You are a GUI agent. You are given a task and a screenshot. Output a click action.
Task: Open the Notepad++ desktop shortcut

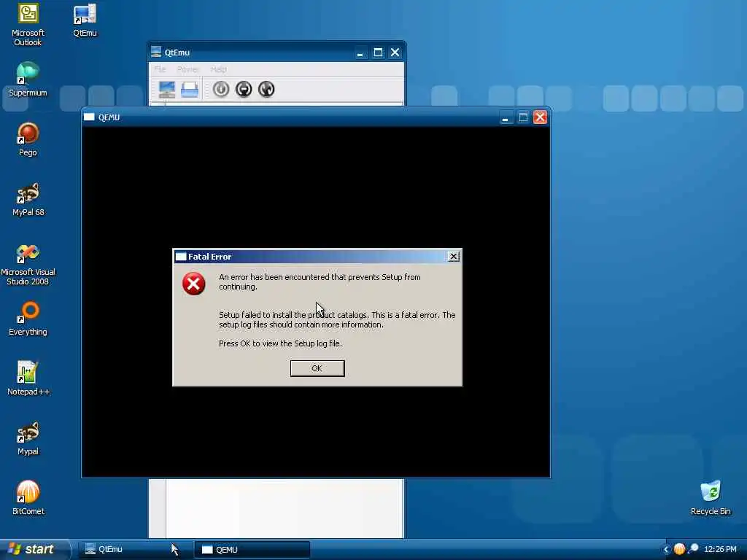pyautogui.click(x=28, y=378)
